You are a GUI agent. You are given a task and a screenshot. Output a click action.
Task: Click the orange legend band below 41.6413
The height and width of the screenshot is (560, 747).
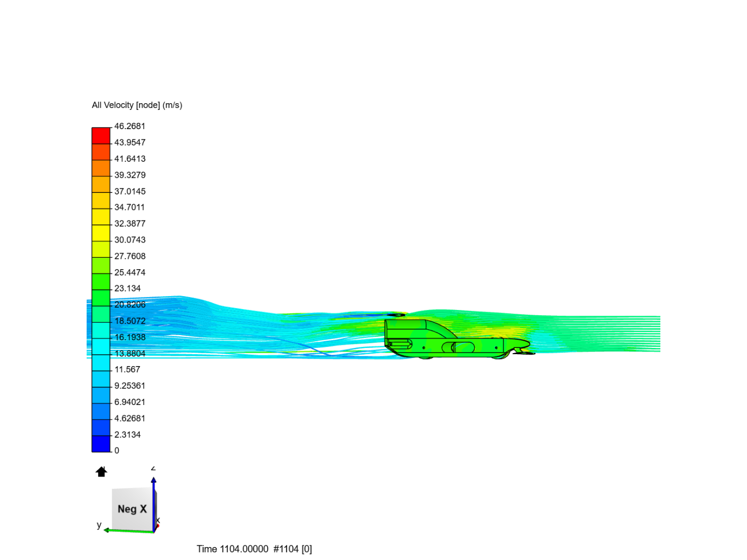click(101, 168)
